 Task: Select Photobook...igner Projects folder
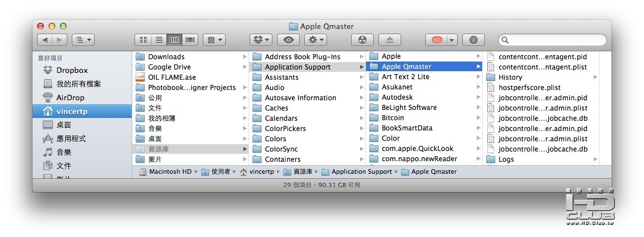190,88
